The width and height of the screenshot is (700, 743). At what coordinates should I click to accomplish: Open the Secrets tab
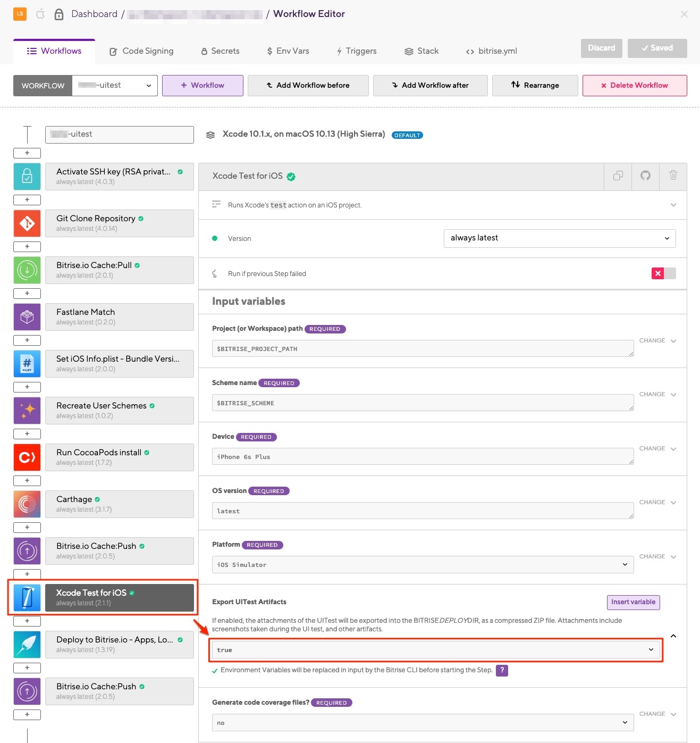220,51
